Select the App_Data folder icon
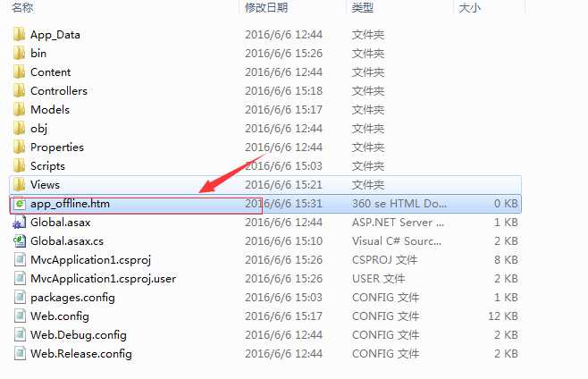Image resolution: width=588 pixels, height=379 pixels. click(19, 35)
